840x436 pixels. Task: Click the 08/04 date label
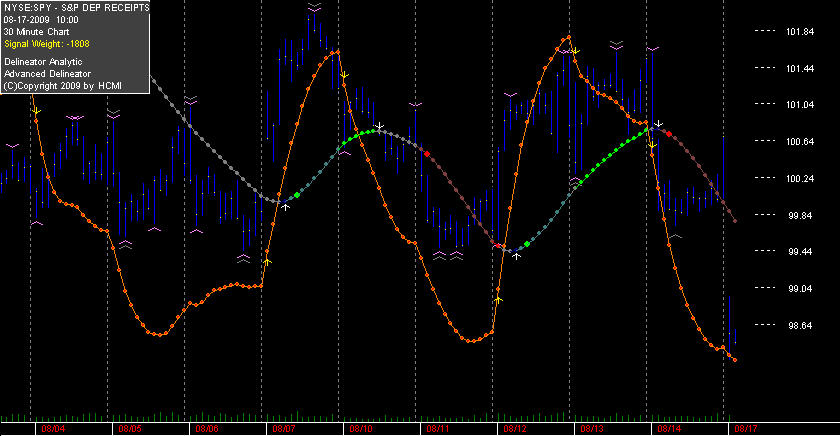[x=53, y=429]
